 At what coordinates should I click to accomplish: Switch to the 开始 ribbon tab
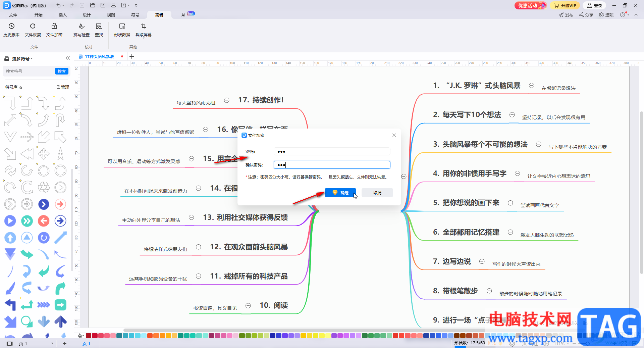39,15
